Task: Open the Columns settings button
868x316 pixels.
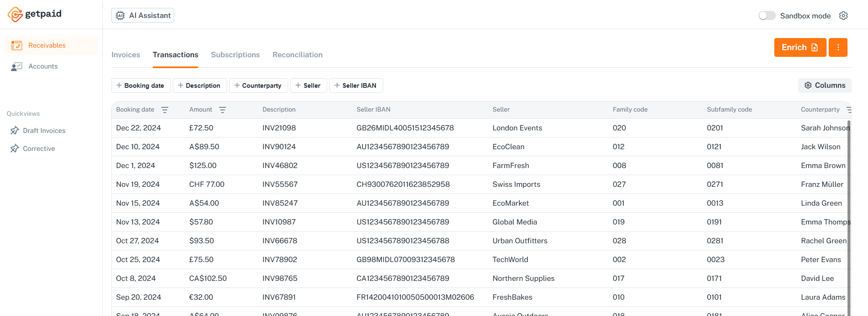Action: 824,85
